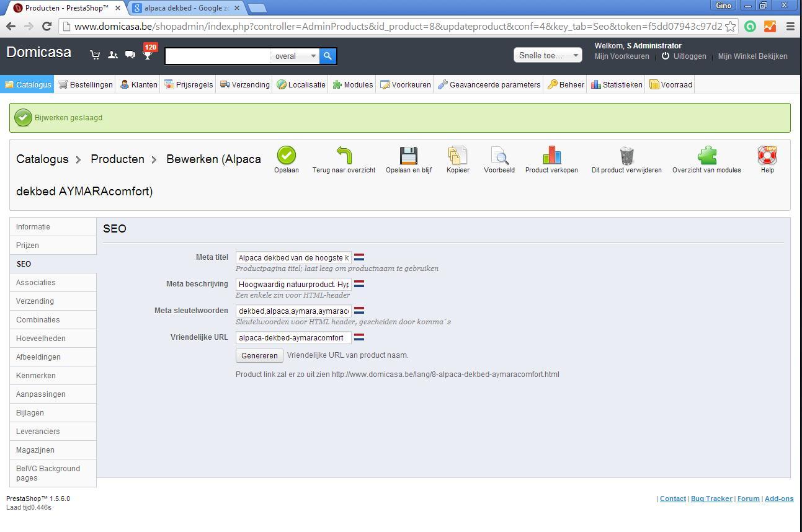Open the Catalogus menu
This screenshot has height=532, width=802.
coord(27,84)
